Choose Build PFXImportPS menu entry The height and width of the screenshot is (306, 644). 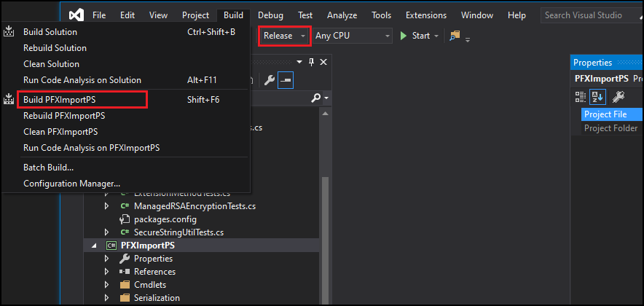coord(125,100)
